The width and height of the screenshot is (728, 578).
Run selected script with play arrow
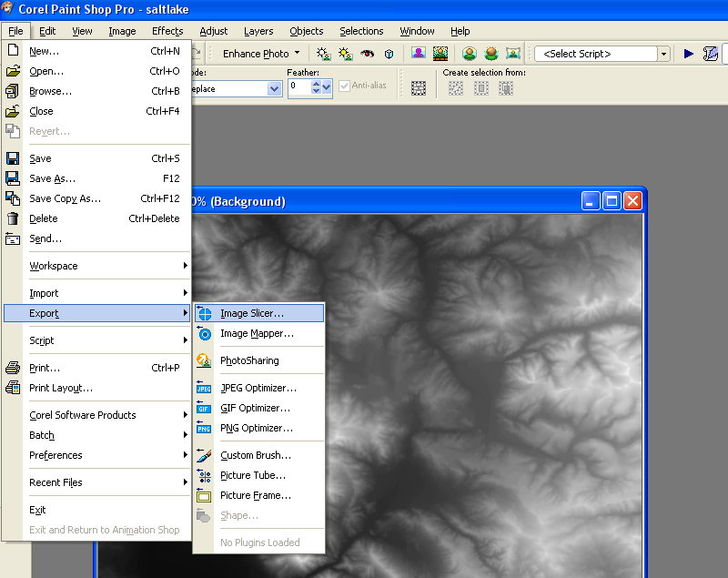click(x=689, y=54)
